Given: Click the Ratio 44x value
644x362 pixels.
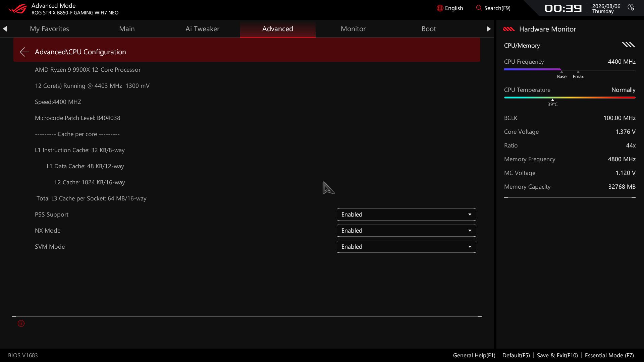Looking at the screenshot, I should tap(631, 145).
